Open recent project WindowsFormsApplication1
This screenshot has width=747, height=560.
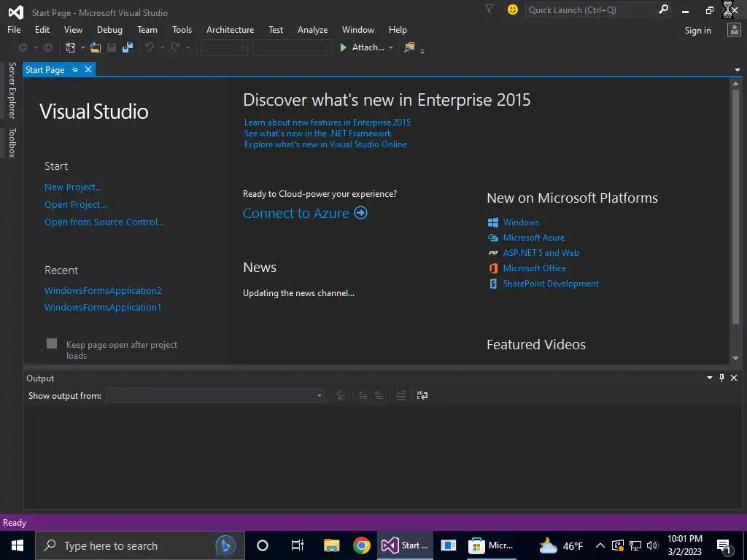click(103, 307)
